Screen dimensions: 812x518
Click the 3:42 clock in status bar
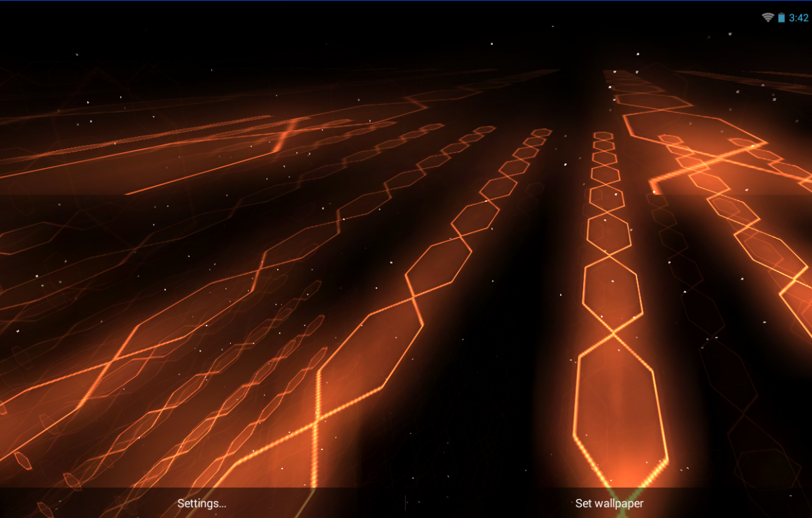tap(798, 18)
